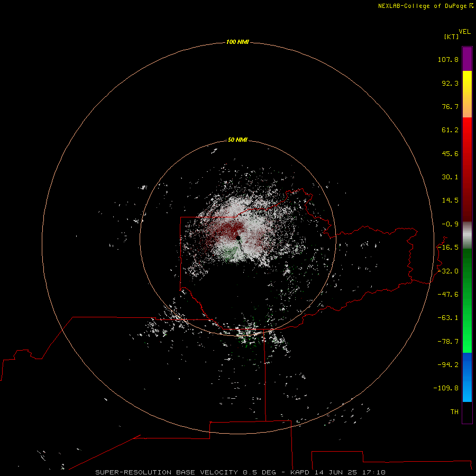
Task: Click the VEL legend title
Action: point(465,32)
